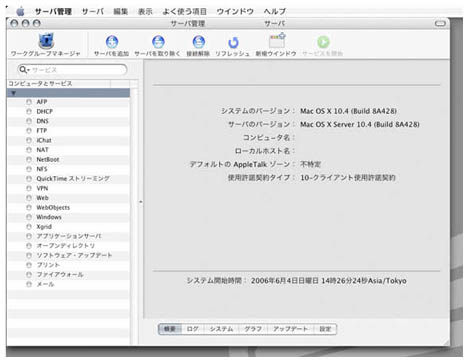This screenshot has width=468, height=362.
Task: Click the status circle beside iChat
Action: point(29,140)
